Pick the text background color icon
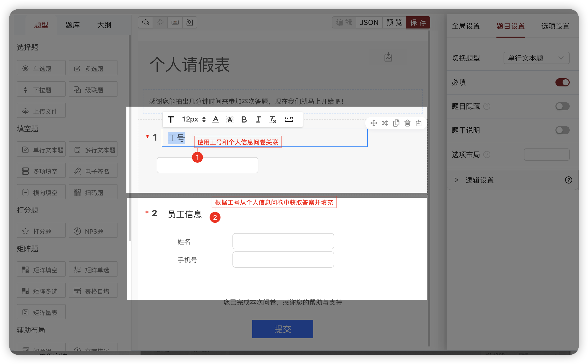Screen dimensions: 588x364 click(x=230, y=119)
